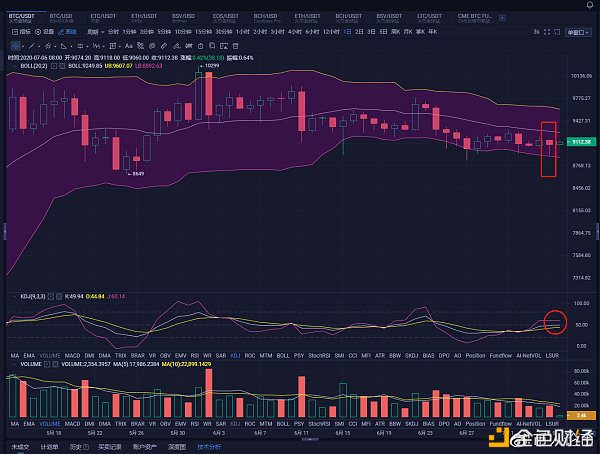Viewport: 600px width, 454px height.
Task: Open the KDJ indicator settings box
Action: click(51, 297)
